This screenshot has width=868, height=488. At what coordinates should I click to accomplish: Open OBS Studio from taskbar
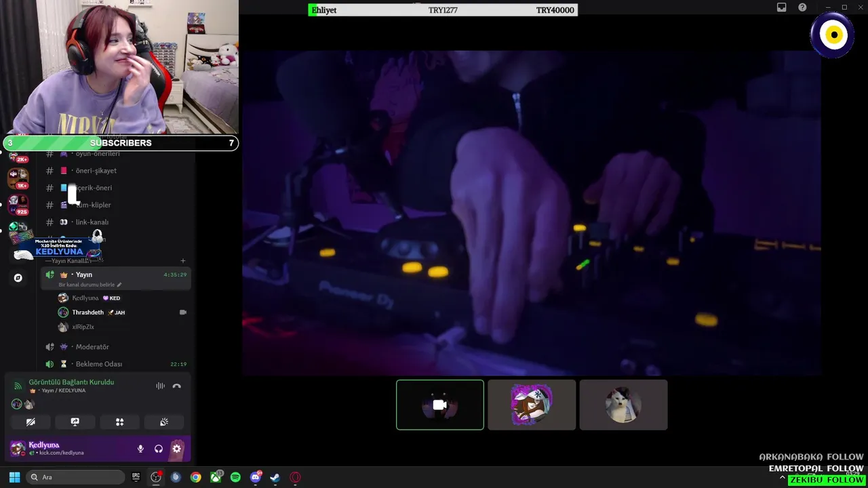point(156,477)
